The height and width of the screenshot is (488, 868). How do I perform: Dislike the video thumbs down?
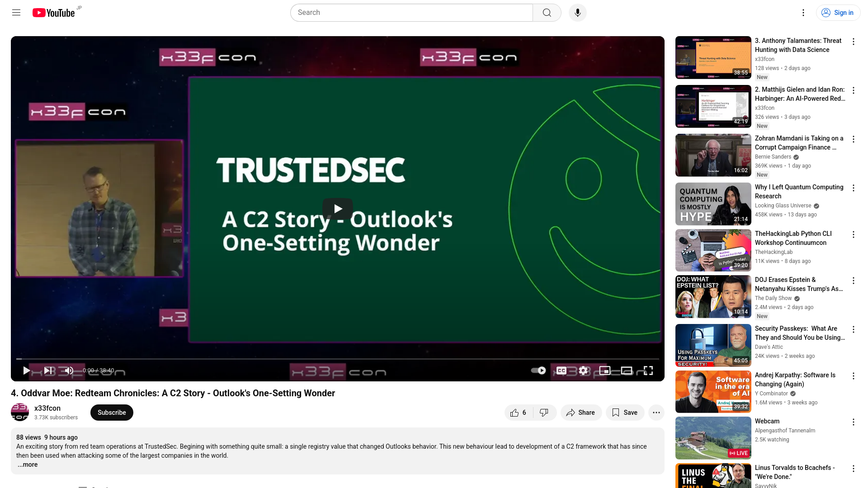pyautogui.click(x=545, y=413)
